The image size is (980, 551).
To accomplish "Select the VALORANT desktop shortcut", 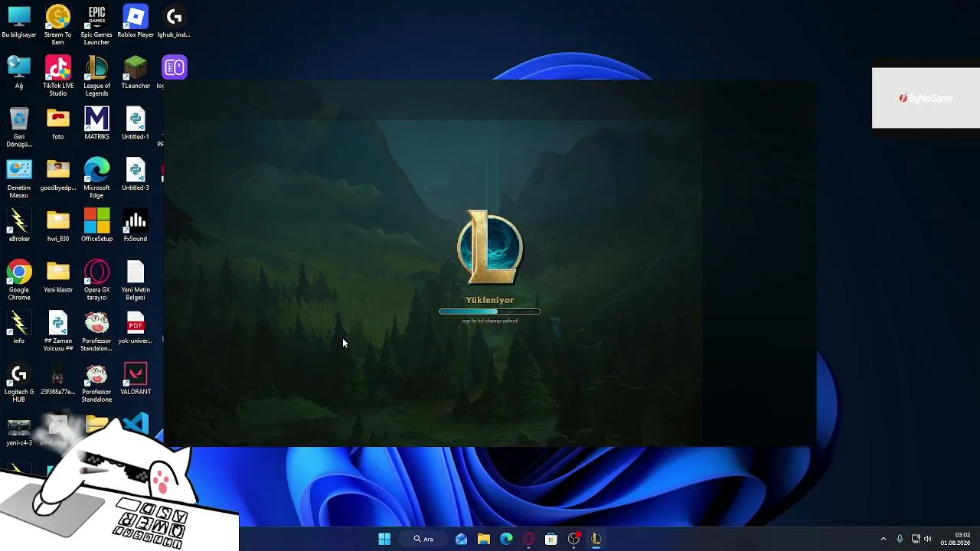I will (136, 379).
